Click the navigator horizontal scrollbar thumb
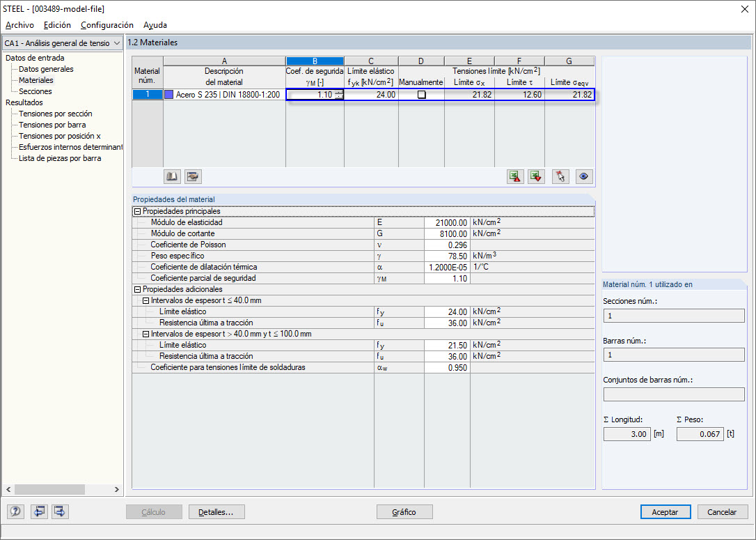 click(x=49, y=489)
